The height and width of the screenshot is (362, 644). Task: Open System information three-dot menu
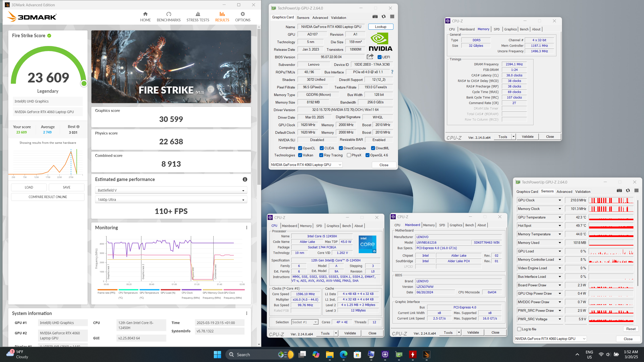(x=247, y=313)
